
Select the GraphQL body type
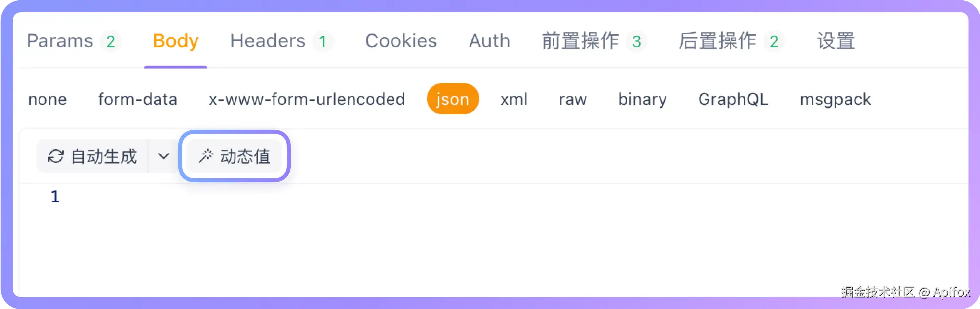click(733, 99)
